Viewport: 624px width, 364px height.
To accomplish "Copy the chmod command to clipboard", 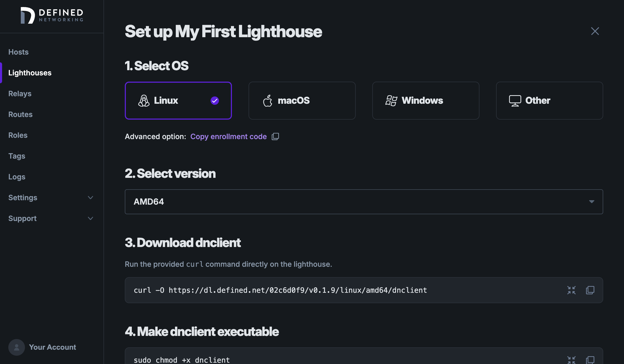I will pos(590,360).
